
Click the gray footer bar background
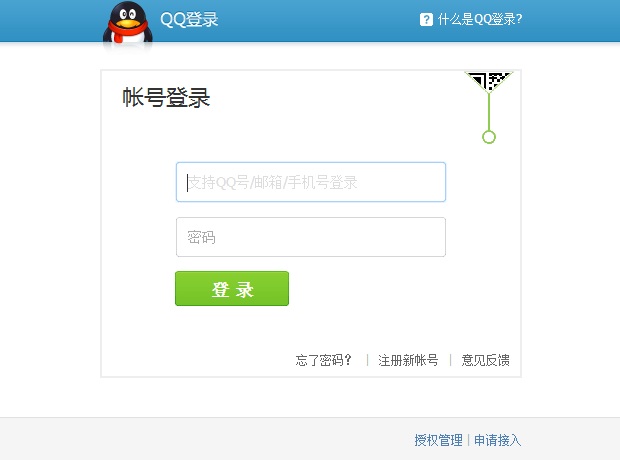tap(198, 439)
